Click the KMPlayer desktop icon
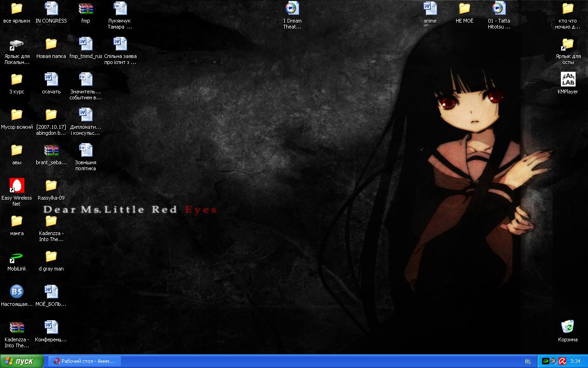The width and height of the screenshot is (588, 368). [568, 79]
